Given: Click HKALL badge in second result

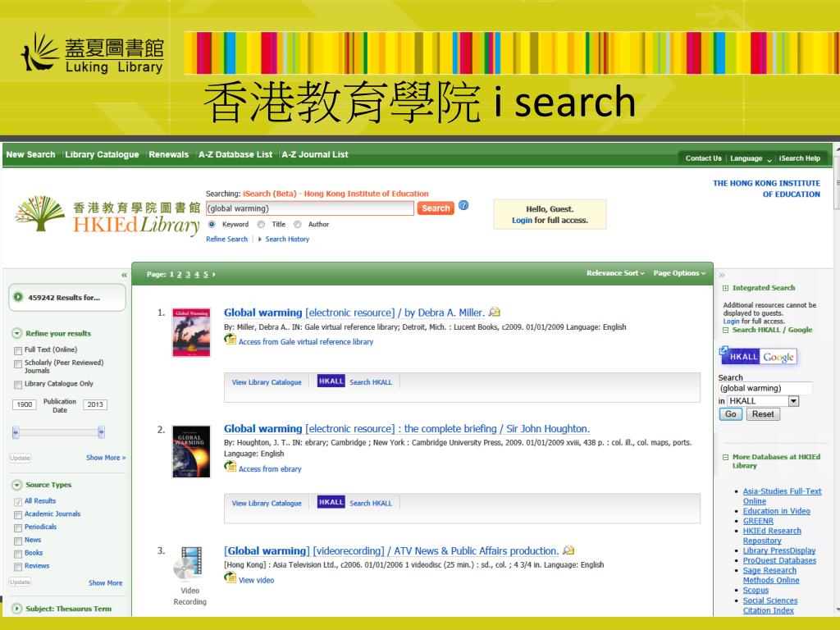Looking at the screenshot, I should click(331, 502).
